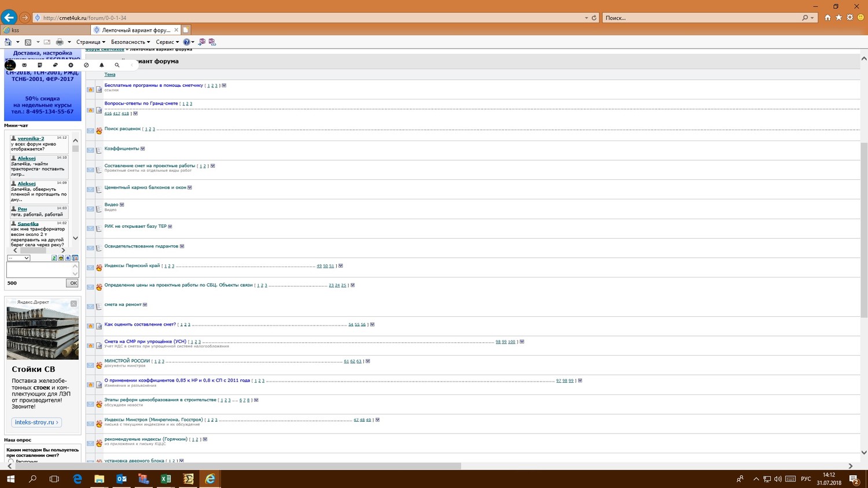Expand the Print options dropdown arrow
Image resolution: width=868 pixels, height=488 pixels.
(69, 42)
